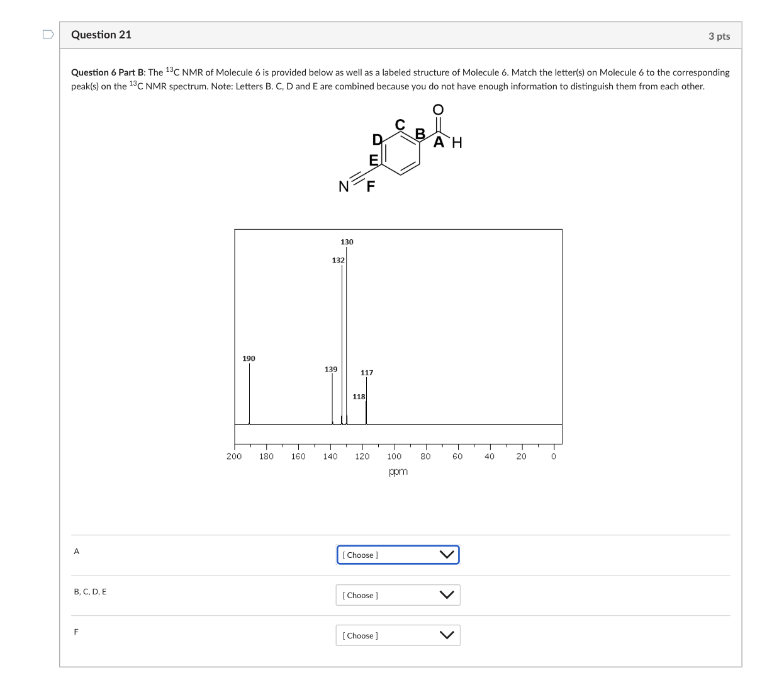Click the label A in the answer list
This screenshot has width=784, height=675.
point(76,551)
